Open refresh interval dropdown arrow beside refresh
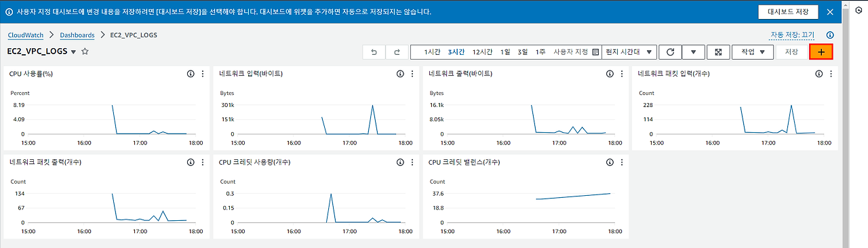 693,51
